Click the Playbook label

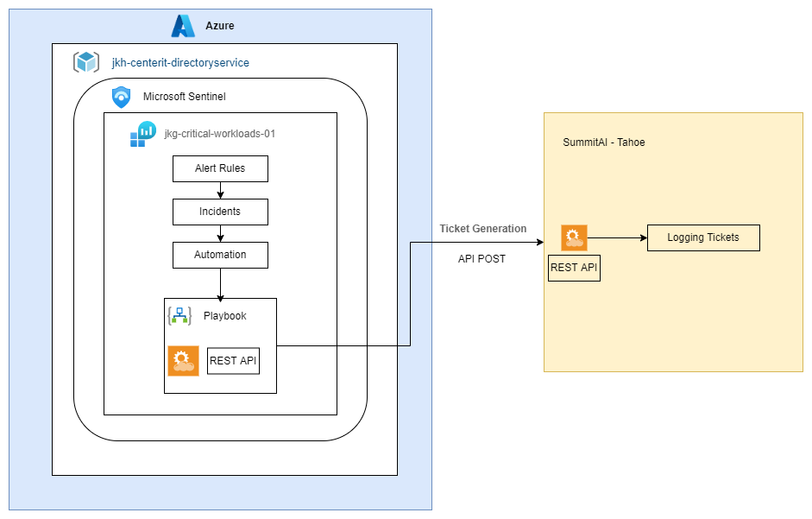pos(224,316)
